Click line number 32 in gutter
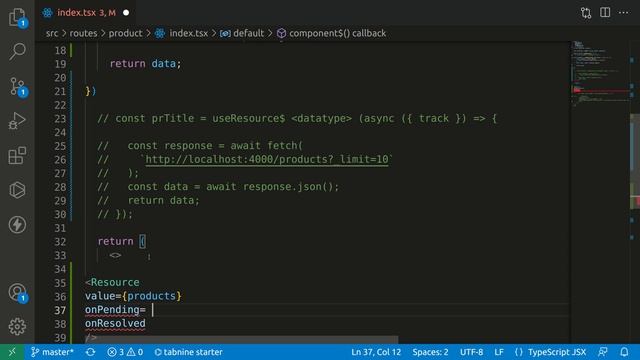The width and height of the screenshot is (640, 360). pos(60,242)
